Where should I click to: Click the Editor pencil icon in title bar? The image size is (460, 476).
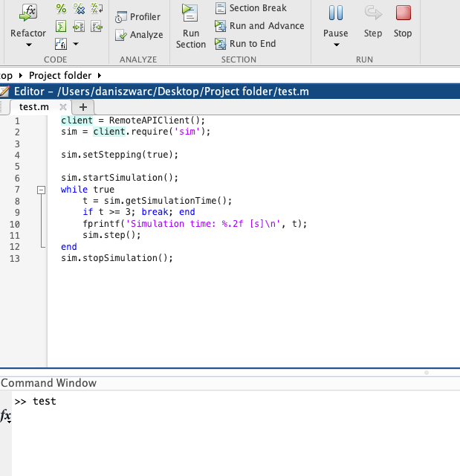(x=4, y=91)
